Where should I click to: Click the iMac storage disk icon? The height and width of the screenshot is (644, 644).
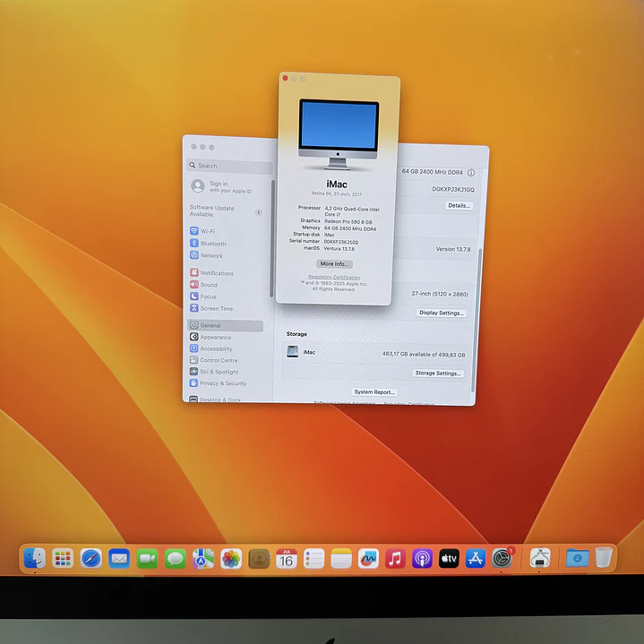[x=292, y=352]
